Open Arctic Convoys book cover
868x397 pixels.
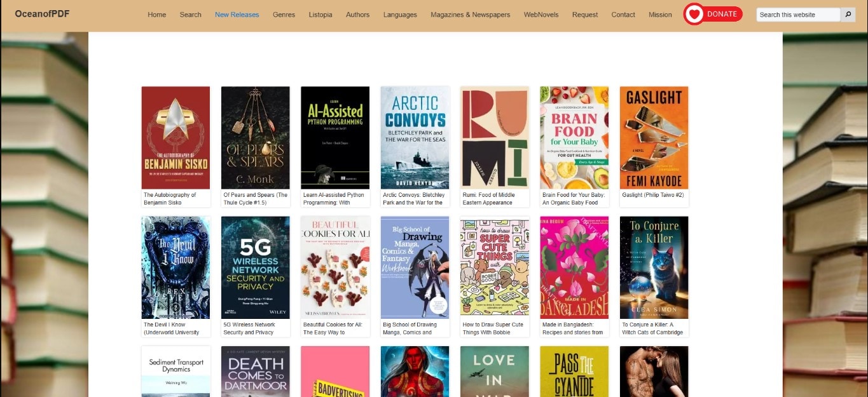[415, 138]
